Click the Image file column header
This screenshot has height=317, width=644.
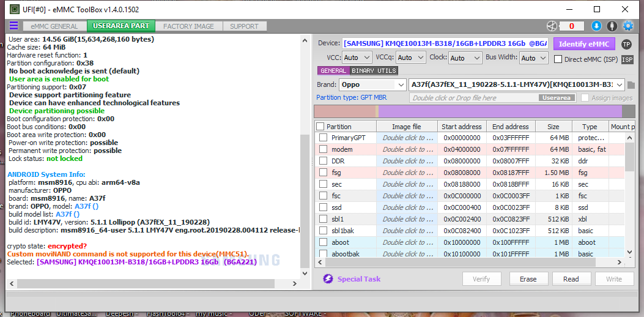[x=406, y=127]
